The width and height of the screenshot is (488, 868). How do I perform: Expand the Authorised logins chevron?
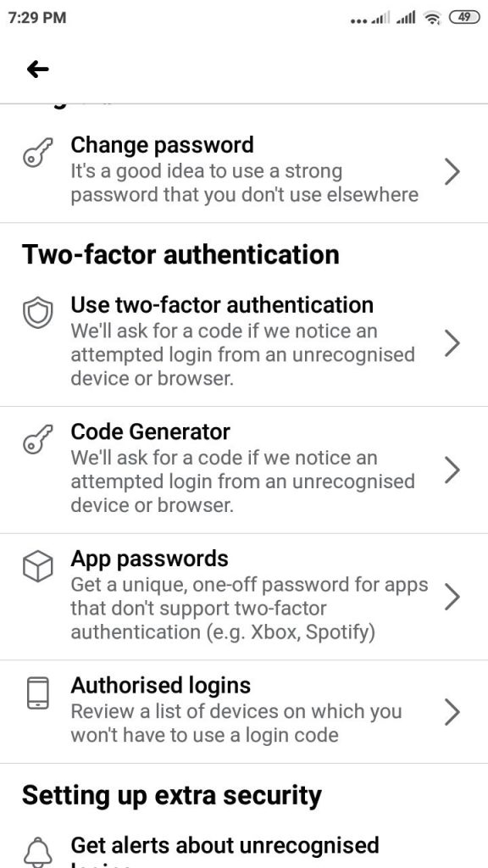452,712
